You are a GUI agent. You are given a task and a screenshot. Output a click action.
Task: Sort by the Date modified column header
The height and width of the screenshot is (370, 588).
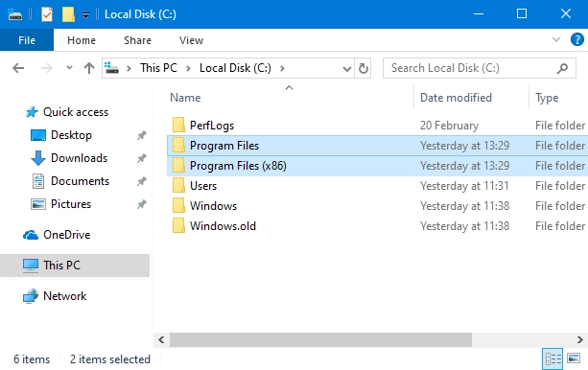point(456,98)
